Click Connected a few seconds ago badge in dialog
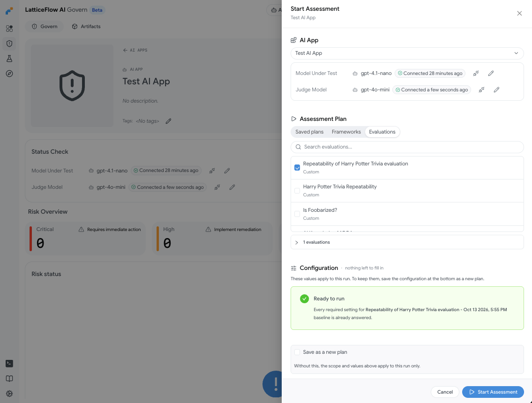The image size is (532, 403). [432, 90]
